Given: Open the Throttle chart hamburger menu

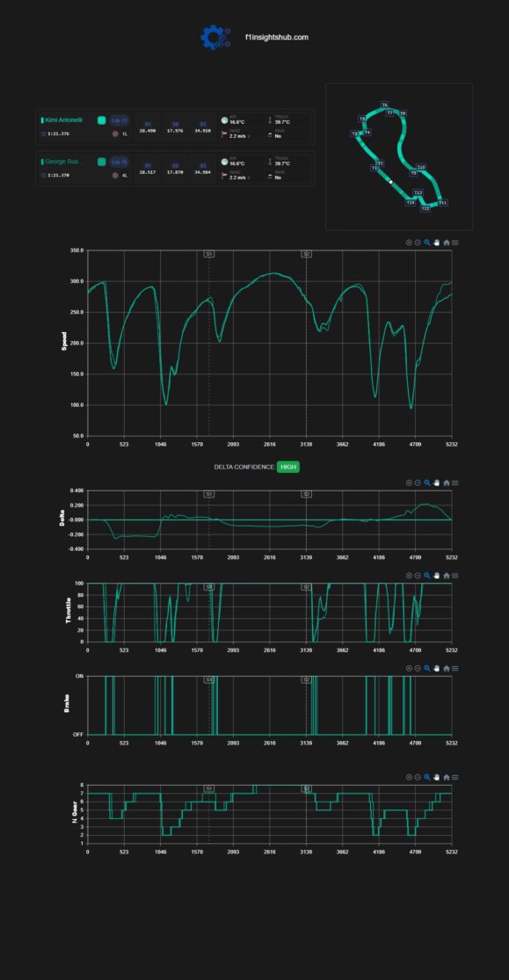Looking at the screenshot, I should click(x=455, y=576).
